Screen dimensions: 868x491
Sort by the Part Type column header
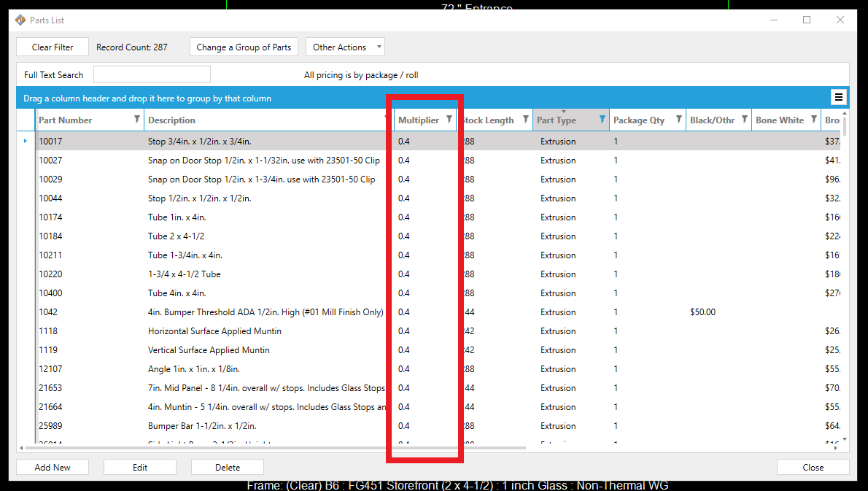(557, 120)
